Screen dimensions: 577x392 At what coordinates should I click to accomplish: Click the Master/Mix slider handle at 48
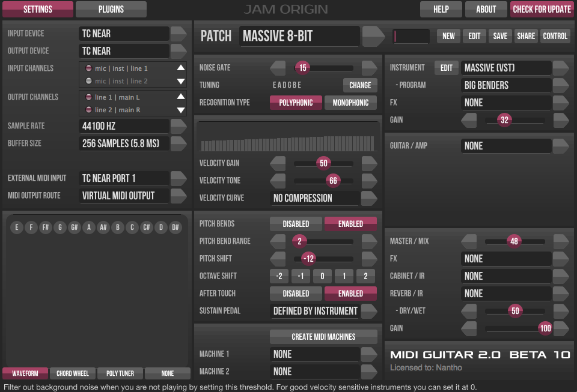click(x=514, y=241)
